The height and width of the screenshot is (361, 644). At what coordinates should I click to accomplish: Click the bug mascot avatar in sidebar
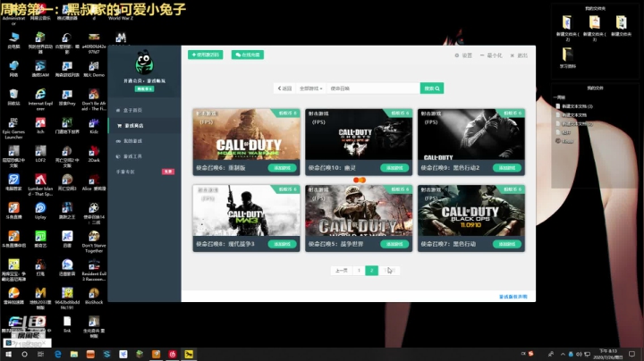144,63
